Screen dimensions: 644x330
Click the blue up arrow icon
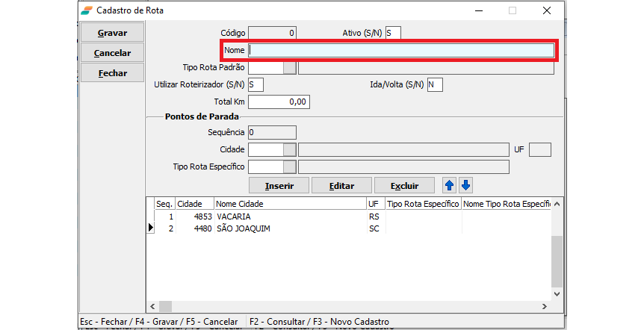pos(450,185)
